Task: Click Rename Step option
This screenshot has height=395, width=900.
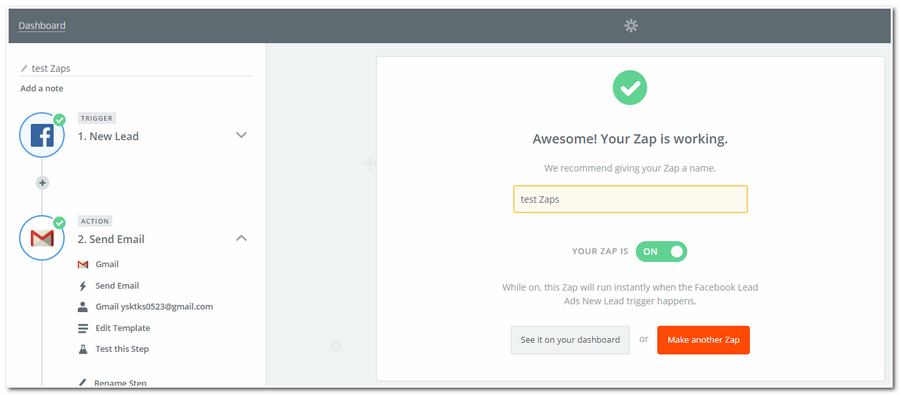Action: click(112, 383)
